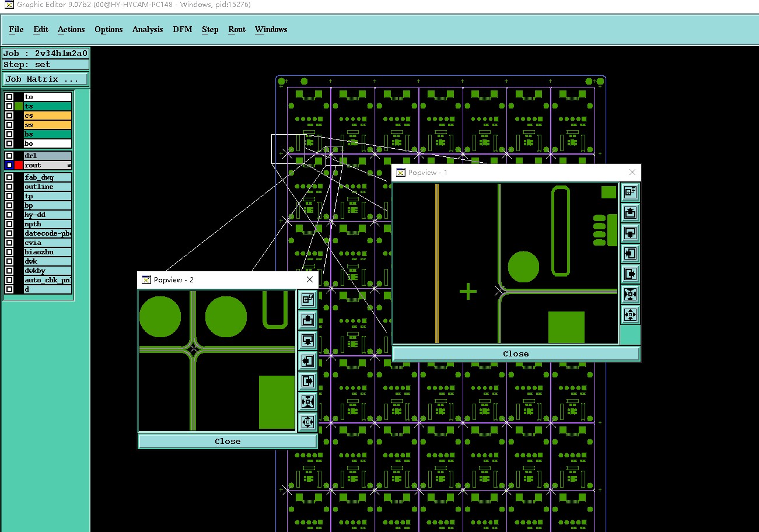Select the 'auto_chk_pnl' layer name

coord(48,280)
